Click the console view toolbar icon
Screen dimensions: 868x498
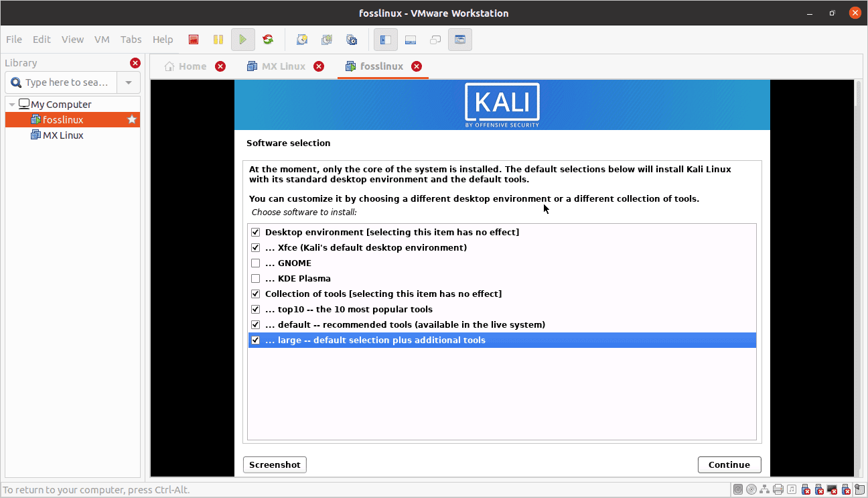click(460, 40)
